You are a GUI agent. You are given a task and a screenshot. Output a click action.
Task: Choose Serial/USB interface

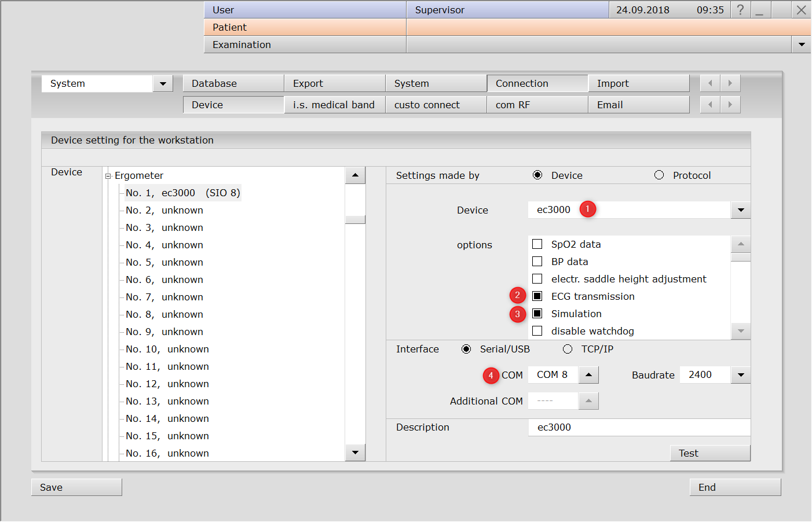click(466, 349)
